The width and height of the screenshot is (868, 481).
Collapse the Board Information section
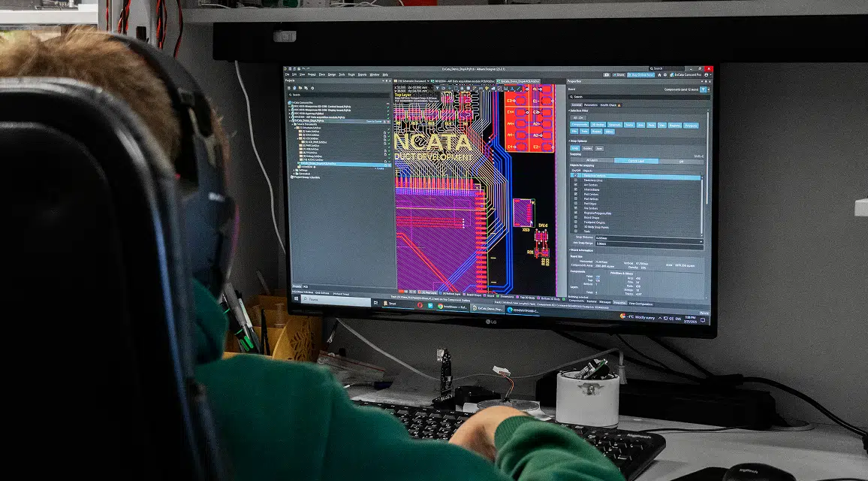coord(570,250)
